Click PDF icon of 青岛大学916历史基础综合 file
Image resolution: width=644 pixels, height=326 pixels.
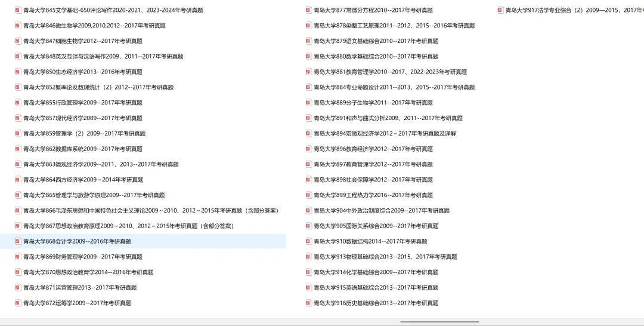click(309, 303)
